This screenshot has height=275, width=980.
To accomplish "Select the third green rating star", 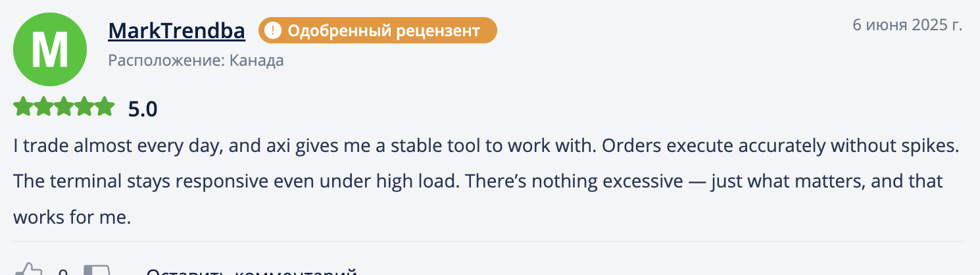I will click(x=64, y=107).
